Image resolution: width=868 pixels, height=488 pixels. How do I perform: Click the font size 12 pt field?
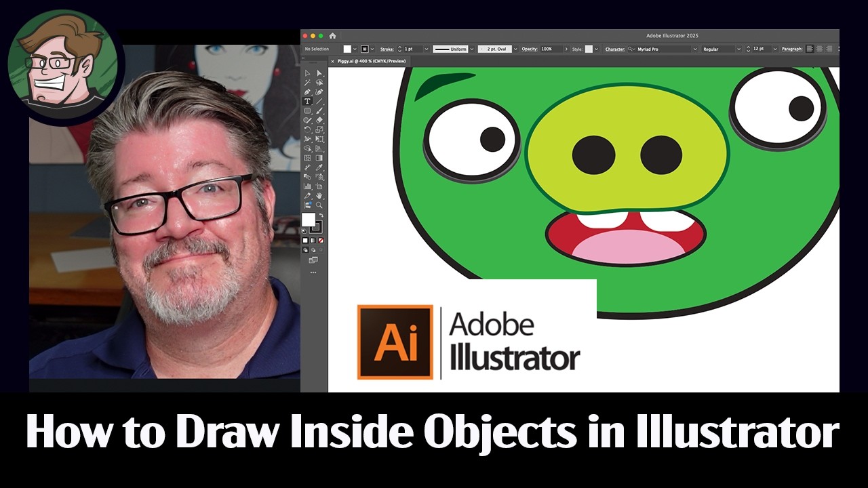click(x=761, y=49)
